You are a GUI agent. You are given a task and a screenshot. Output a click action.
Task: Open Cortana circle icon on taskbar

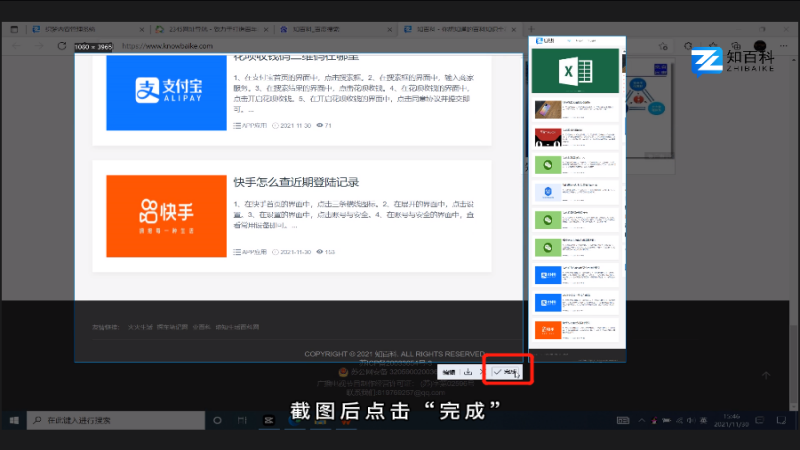coord(217,420)
